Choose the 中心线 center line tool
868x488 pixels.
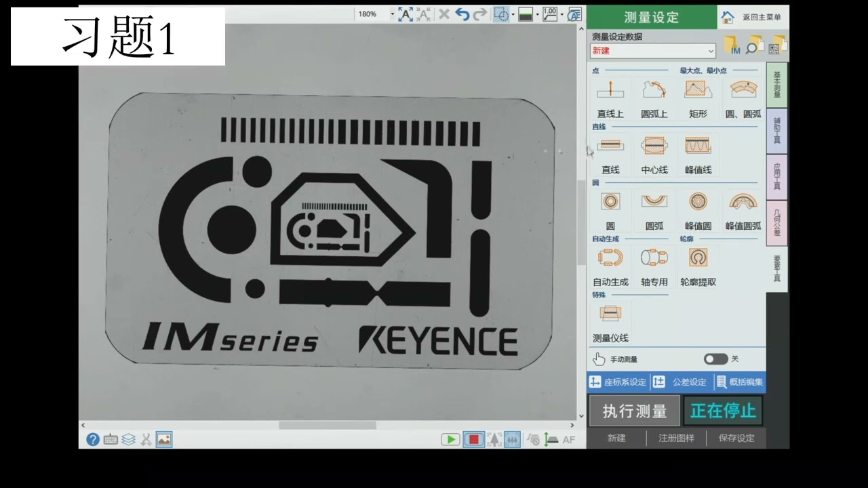click(654, 154)
